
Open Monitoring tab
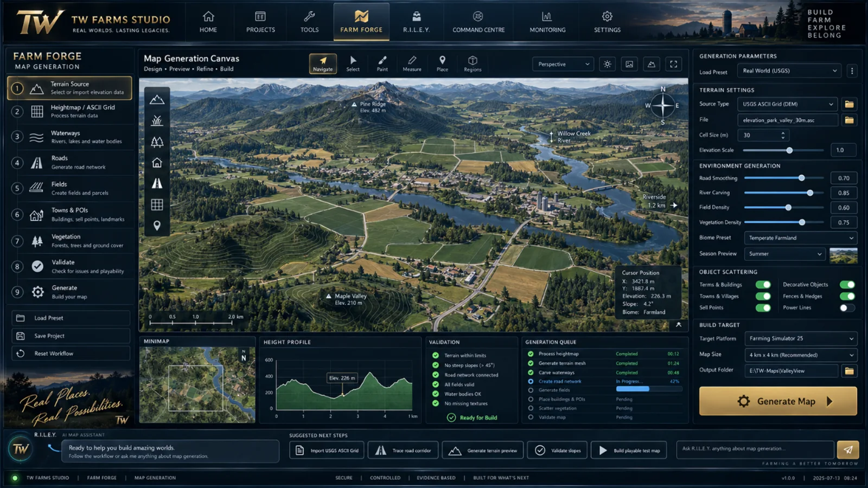pyautogui.click(x=547, y=22)
